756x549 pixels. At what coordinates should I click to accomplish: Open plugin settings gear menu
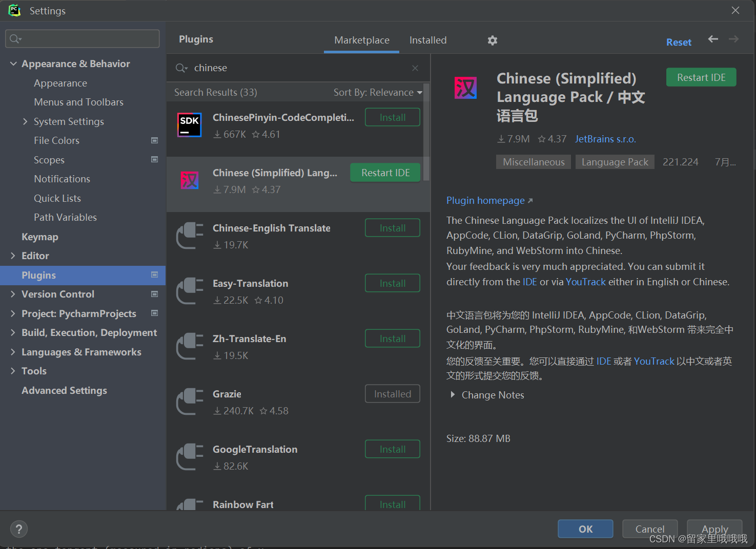coord(493,40)
